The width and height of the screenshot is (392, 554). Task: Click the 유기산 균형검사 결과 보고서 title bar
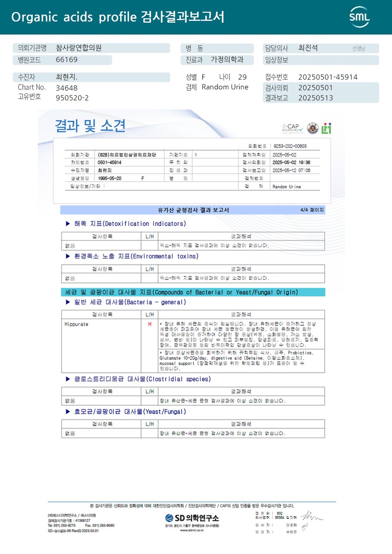[x=193, y=210]
